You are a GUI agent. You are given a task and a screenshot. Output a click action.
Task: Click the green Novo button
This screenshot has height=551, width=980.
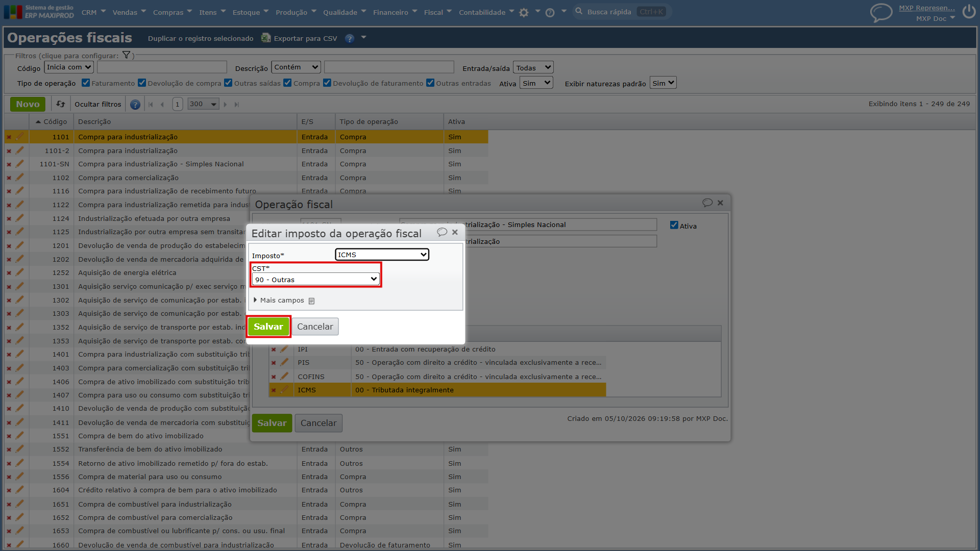(x=28, y=104)
